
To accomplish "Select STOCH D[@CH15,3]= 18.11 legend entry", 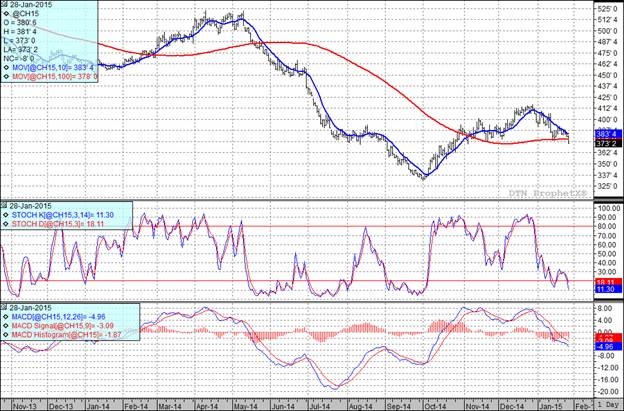I will 58,224.
